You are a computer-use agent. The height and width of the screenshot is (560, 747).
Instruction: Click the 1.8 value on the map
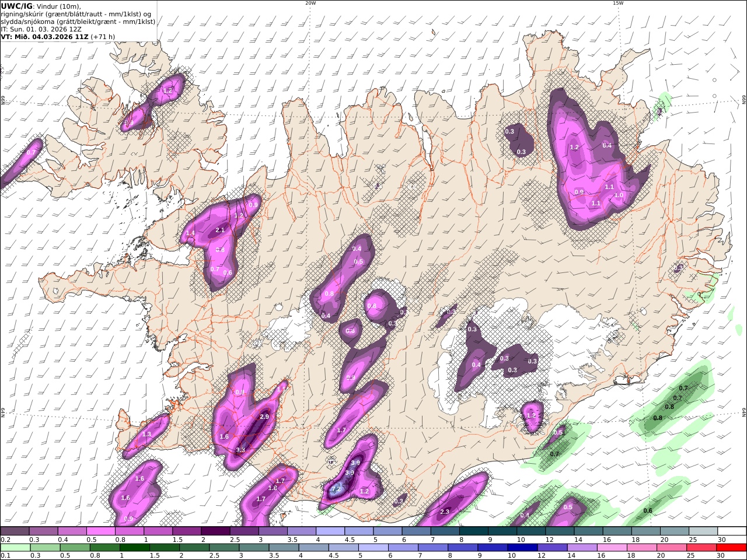click(273, 488)
